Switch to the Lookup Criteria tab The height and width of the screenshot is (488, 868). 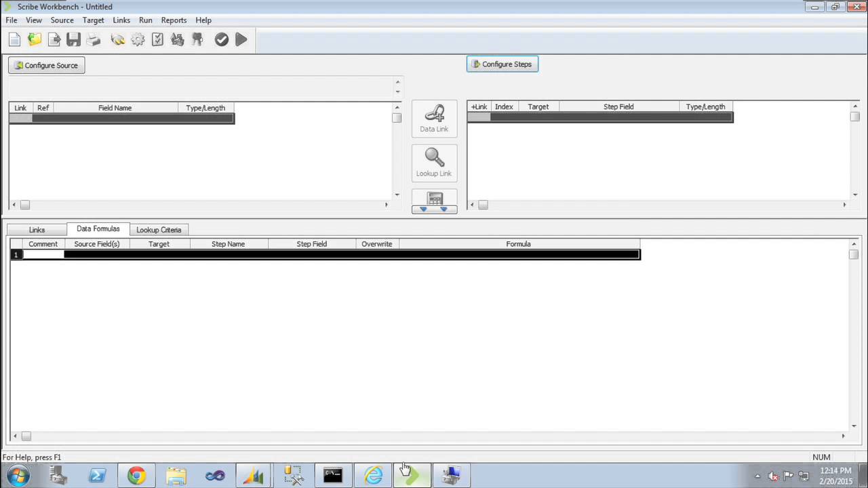coord(159,230)
